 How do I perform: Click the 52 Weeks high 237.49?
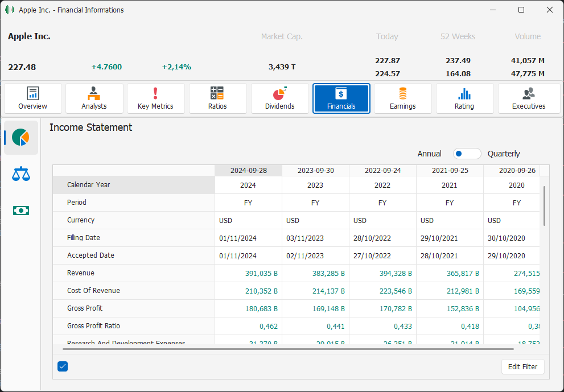pos(458,60)
